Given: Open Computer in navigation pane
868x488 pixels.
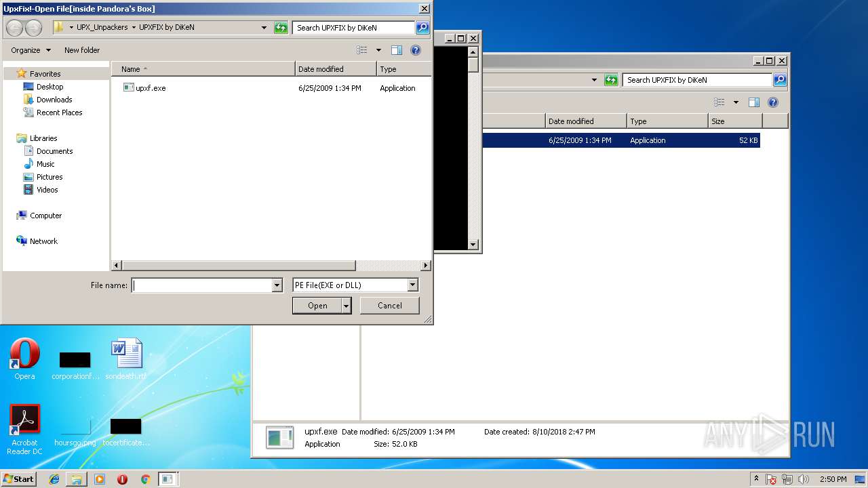Looking at the screenshot, I should click(45, 216).
